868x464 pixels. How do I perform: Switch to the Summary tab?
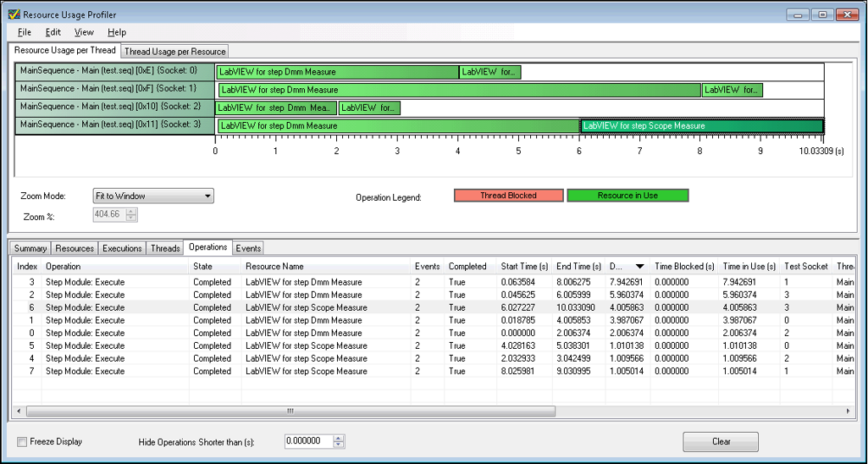[x=30, y=248]
